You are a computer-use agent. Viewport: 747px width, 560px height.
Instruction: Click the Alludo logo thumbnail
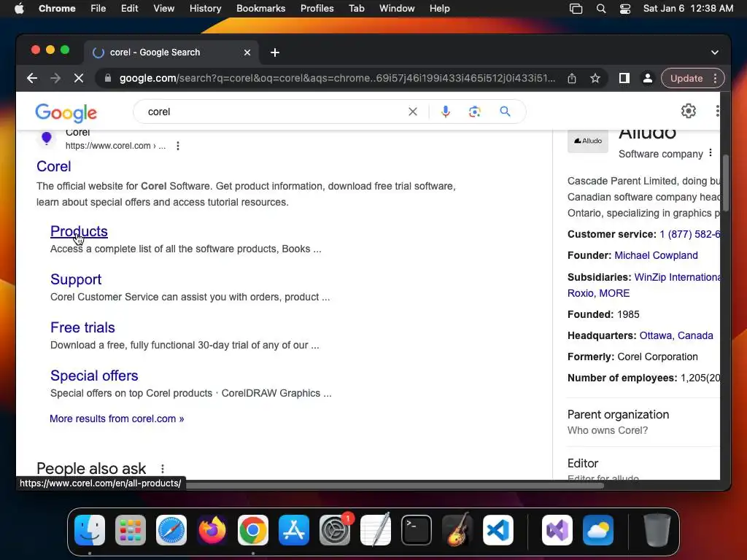588,141
